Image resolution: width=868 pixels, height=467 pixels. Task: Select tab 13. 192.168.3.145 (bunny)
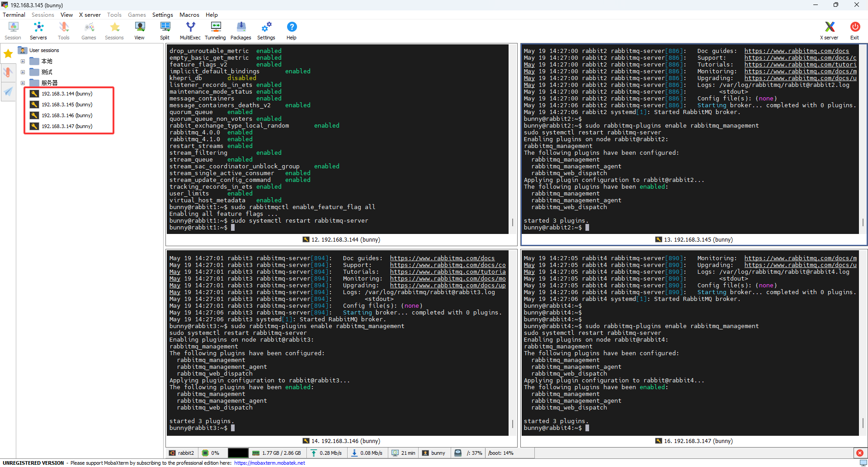694,239
